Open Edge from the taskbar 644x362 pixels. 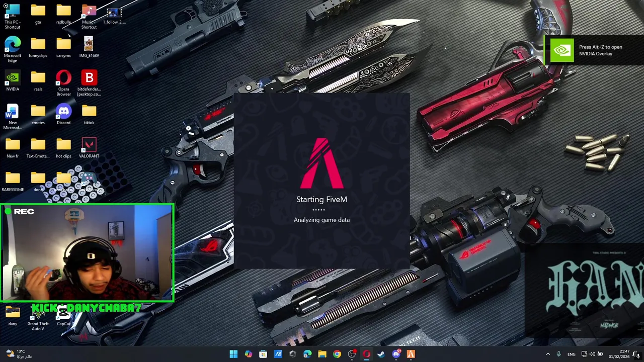(x=307, y=354)
